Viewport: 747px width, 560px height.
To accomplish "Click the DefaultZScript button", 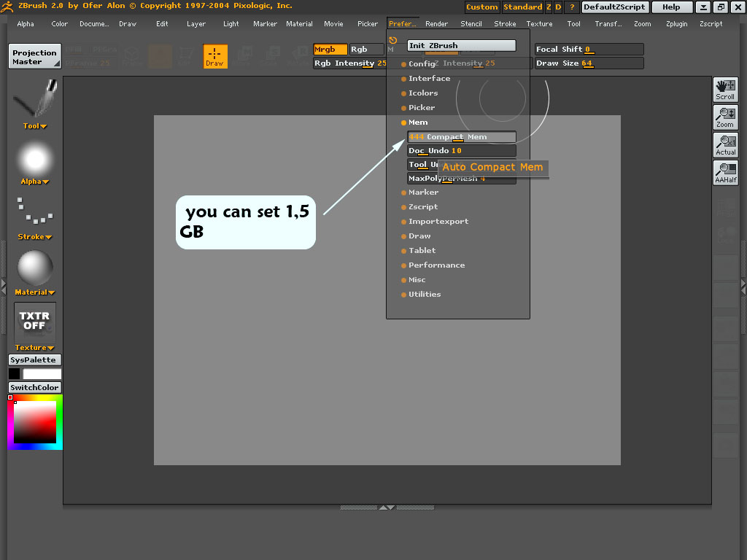I will [x=615, y=7].
